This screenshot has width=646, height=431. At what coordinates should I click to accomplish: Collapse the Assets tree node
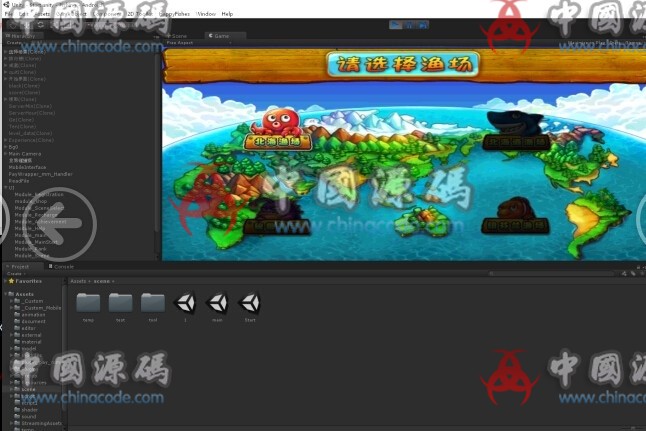point(5,294)
